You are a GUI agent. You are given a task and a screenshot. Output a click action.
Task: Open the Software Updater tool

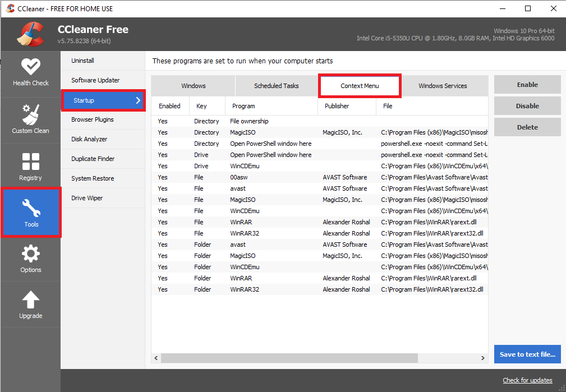95,80
